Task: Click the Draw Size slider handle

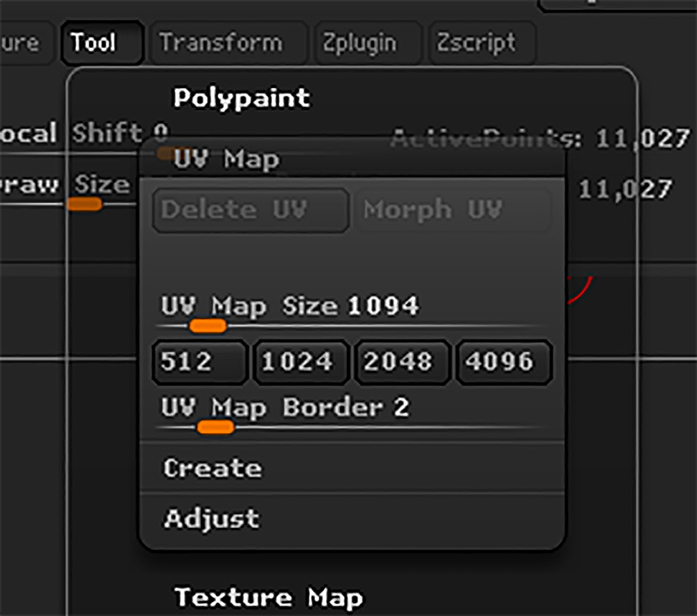Action: coord(84,204)
